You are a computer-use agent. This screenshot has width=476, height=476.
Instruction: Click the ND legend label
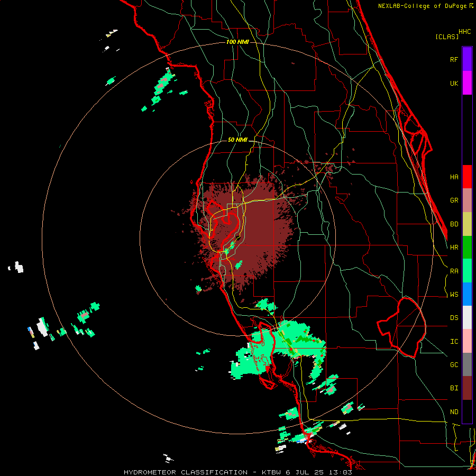pos(454,412)
